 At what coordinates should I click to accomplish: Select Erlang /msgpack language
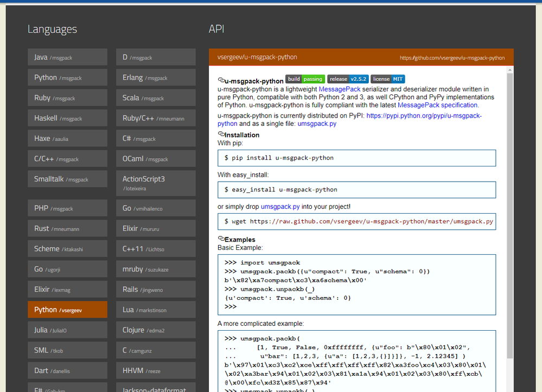[156, 78]
